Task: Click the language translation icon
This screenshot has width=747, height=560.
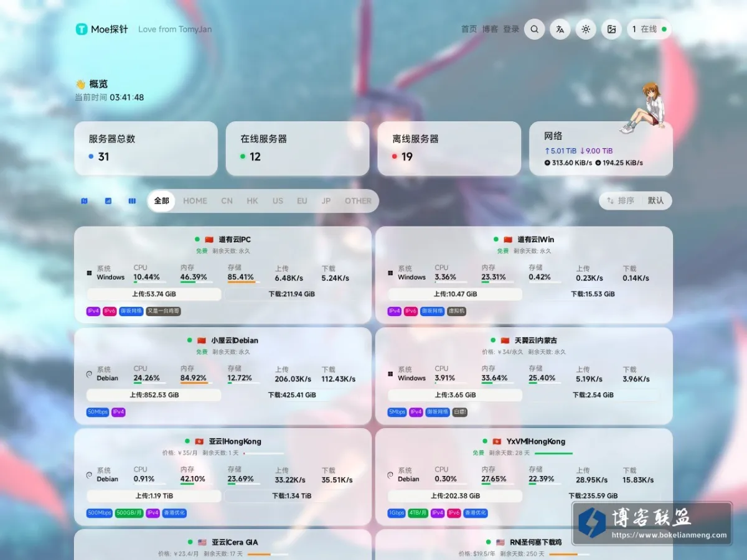Action: 560,29
